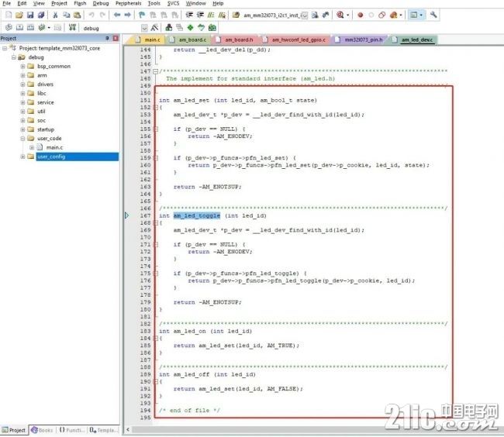The height and width of the screenshot is (437, 504).
Task: Click the Unindent selected lines icon
Action: [x=200, y=15]
